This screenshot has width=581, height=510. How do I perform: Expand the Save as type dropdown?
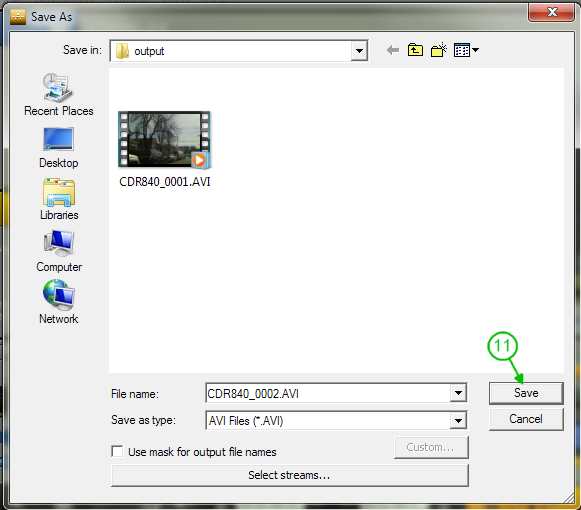[458, 420]
